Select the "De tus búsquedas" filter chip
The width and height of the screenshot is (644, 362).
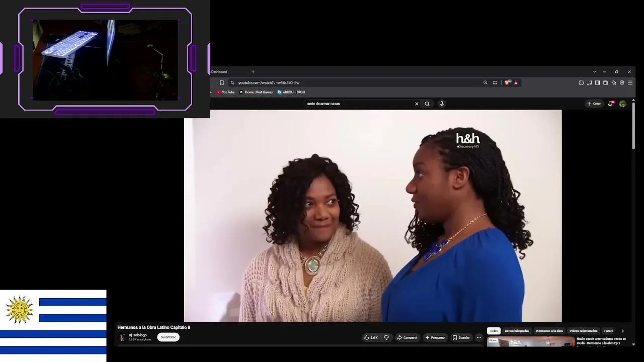[517, 331]
